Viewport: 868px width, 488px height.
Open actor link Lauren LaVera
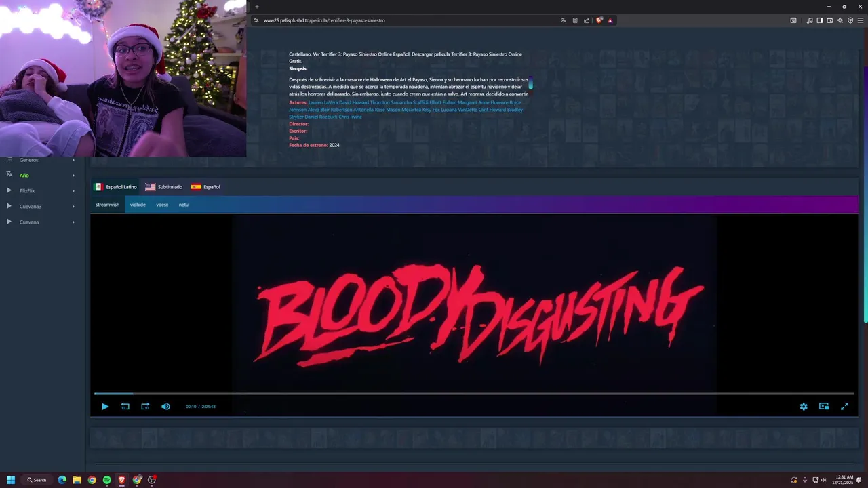[x=323, y=102]
